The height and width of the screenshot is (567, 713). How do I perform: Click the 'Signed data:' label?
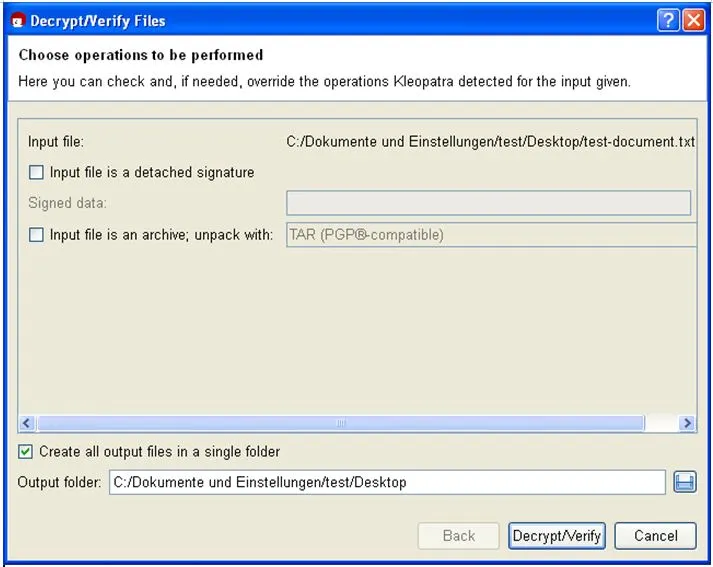tap(67, 203)
